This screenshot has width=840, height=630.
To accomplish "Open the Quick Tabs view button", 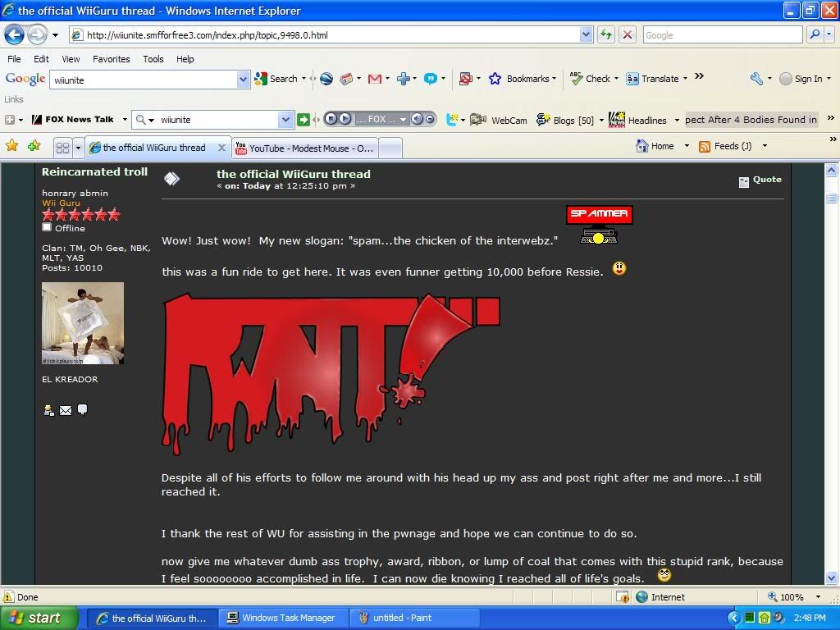I will coord(62,148).
